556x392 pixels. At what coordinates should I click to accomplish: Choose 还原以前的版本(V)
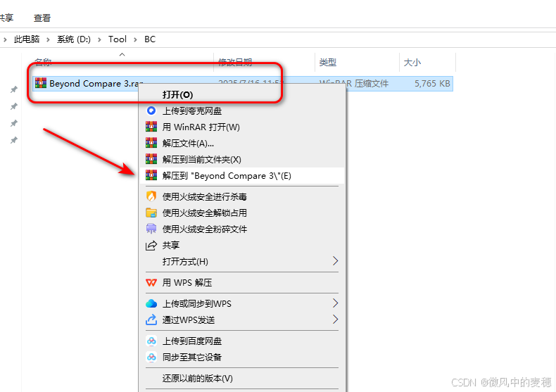coord(242,378)
